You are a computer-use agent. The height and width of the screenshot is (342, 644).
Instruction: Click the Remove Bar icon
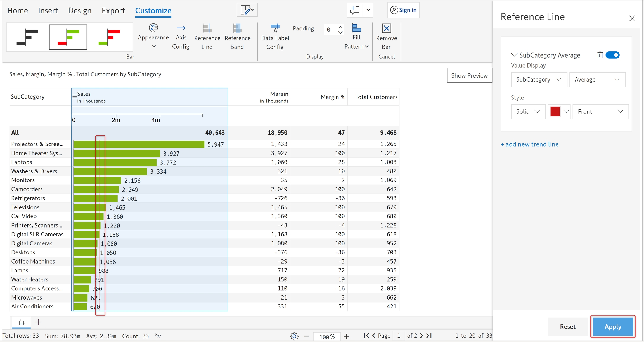click(x=386, y=28)
